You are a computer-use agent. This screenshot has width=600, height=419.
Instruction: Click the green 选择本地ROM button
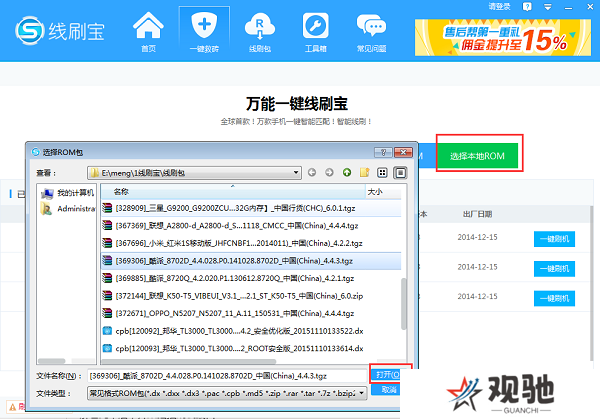(x=477, y=156)
